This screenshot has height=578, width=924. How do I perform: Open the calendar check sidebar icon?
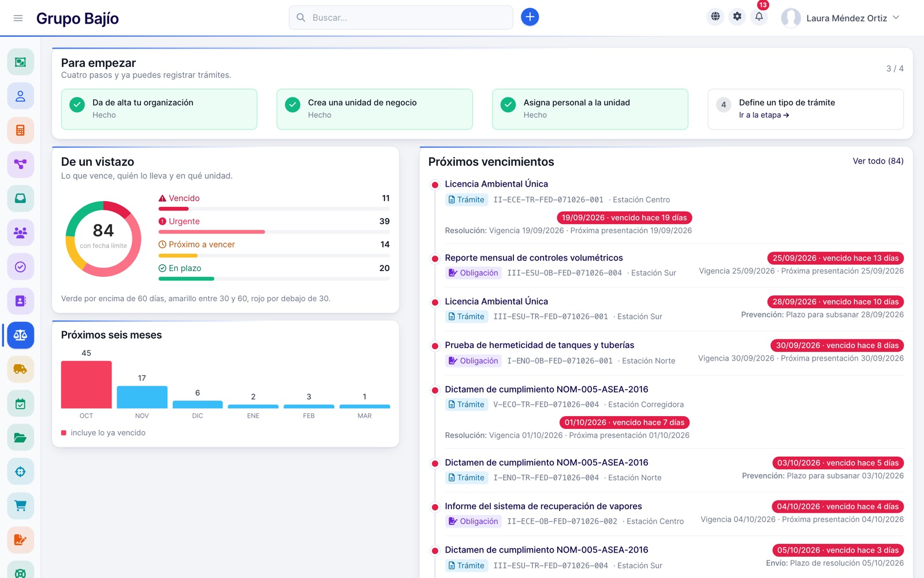pyautogui.click(x=20, y=403)
